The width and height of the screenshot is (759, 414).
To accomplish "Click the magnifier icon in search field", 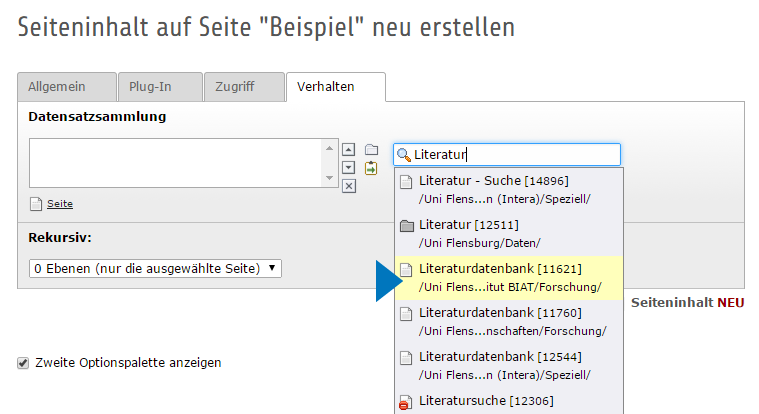I will click(x=404, y=155).
